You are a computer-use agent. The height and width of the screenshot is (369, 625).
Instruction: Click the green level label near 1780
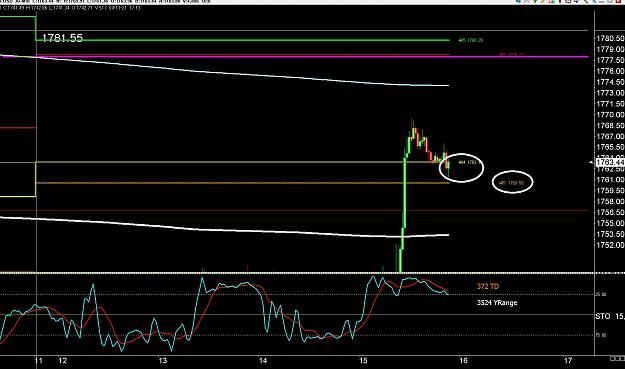471,40
